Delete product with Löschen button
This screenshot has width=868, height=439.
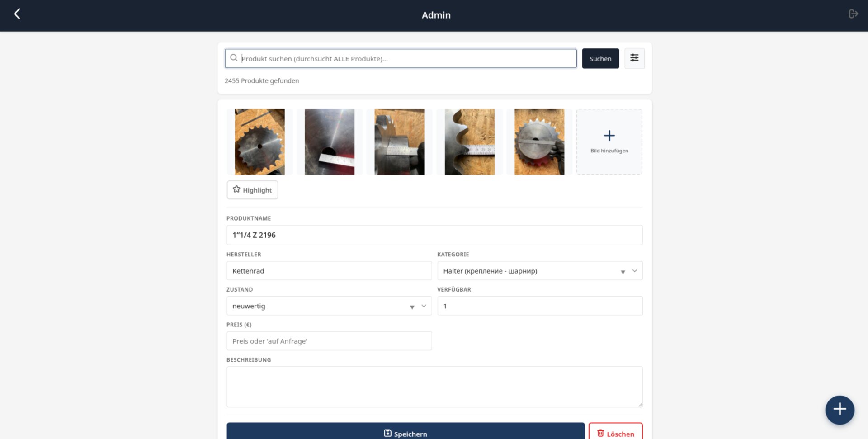pos(615,433)
